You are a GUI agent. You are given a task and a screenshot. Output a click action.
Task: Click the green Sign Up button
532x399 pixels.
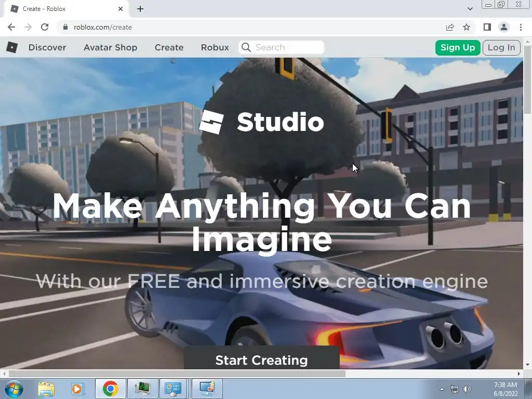pyautogui.click(x=458, y=47)
